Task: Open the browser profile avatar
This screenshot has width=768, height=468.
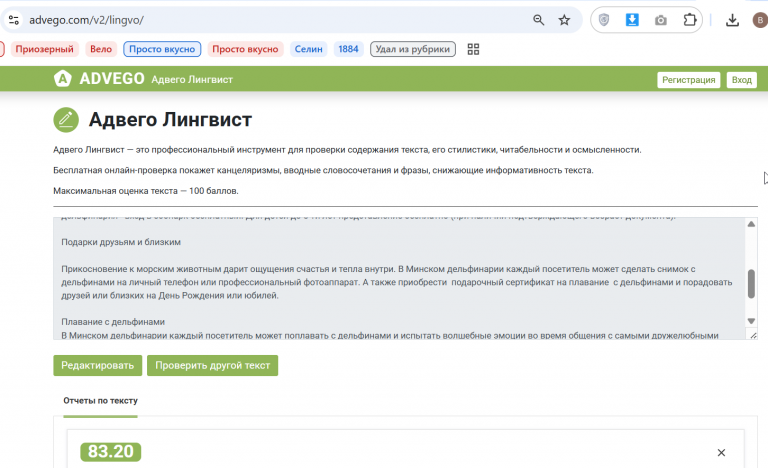Action: coord(760,20)
